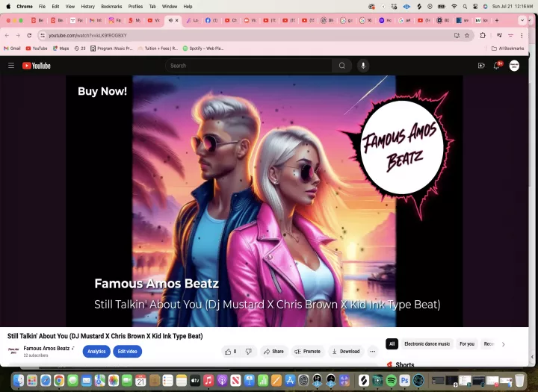This screenshot has height=392, width=538.
Task: Open the All Bookmarks folder
Action: coord(508,49)
